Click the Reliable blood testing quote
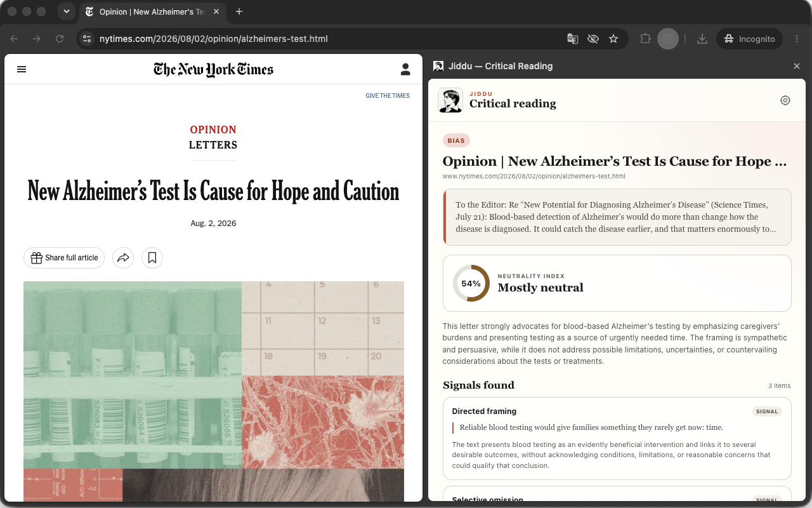 tap(591, 427)
